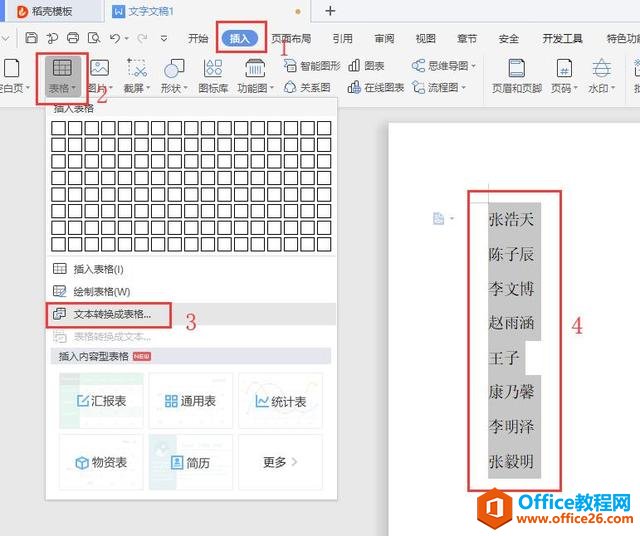Click the Save icon in quick toolbar
Viewport: 640px width, 536px height.
click(31, 38)
